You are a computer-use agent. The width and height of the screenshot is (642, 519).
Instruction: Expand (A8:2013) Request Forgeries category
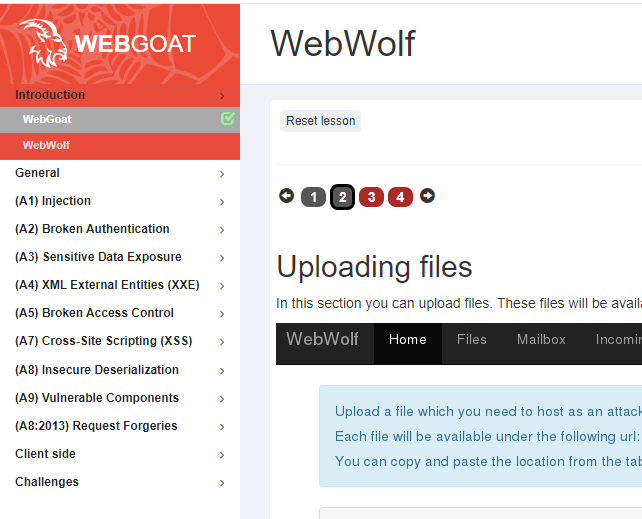(120, 426)
